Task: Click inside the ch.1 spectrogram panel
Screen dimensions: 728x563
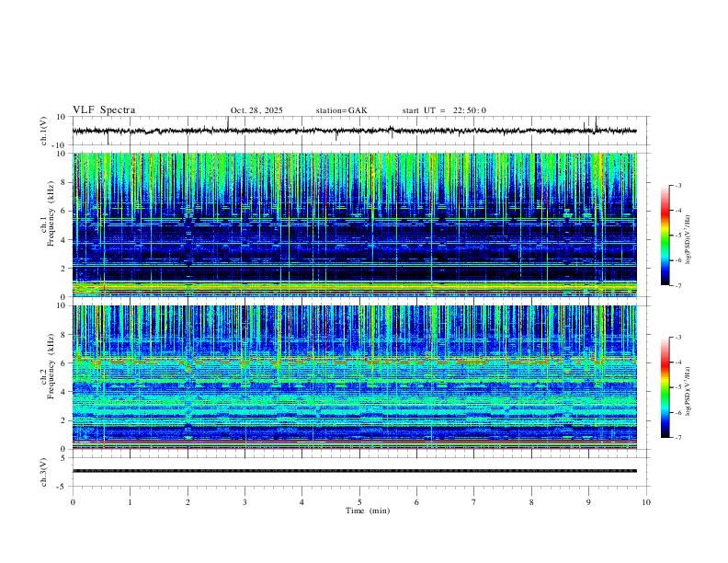Action: click(354, 224)
